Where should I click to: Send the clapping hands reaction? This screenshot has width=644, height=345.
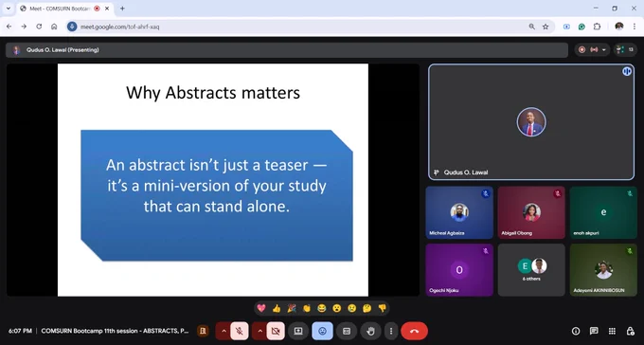307,308
